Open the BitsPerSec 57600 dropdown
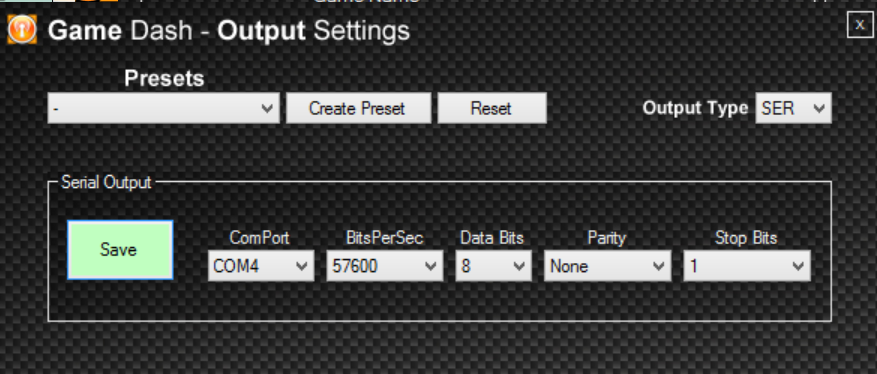 384,266
